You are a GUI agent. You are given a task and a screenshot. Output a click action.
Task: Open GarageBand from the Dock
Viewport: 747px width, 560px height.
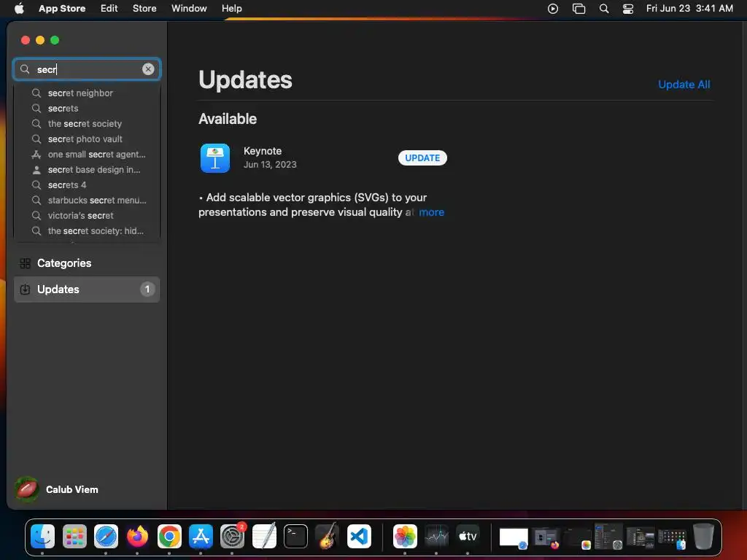pos(328,536)
